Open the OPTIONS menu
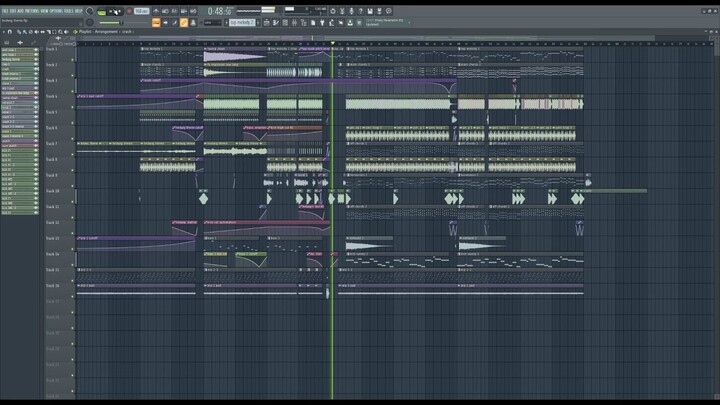Screen dimensions: 720x405 (x=56, y=11)
